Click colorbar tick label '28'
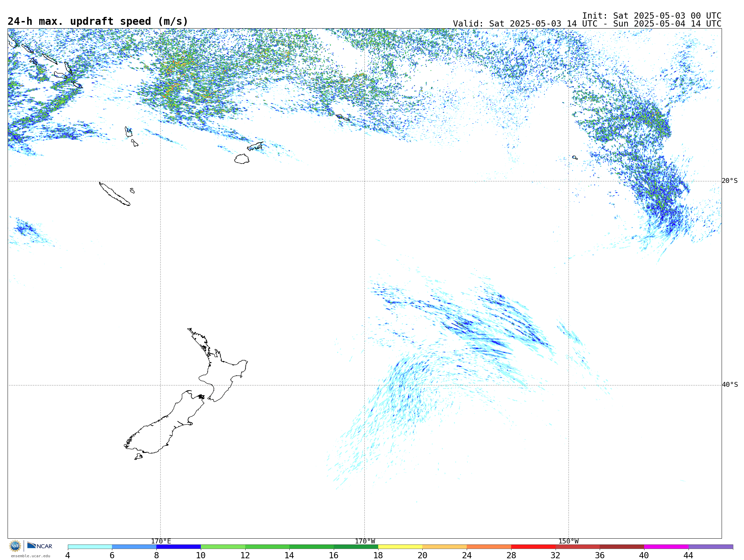The image size is (744, 560). (x=511, y=555)
